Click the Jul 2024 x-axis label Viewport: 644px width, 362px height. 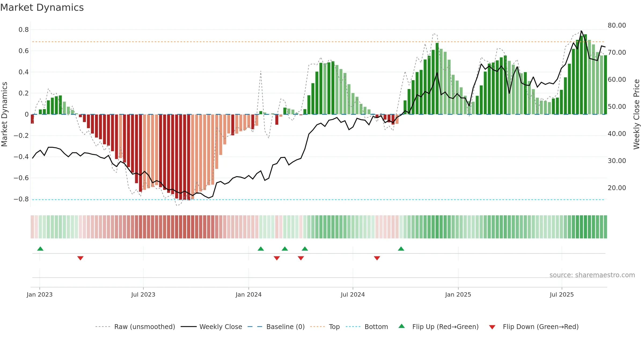coord(353,294)
